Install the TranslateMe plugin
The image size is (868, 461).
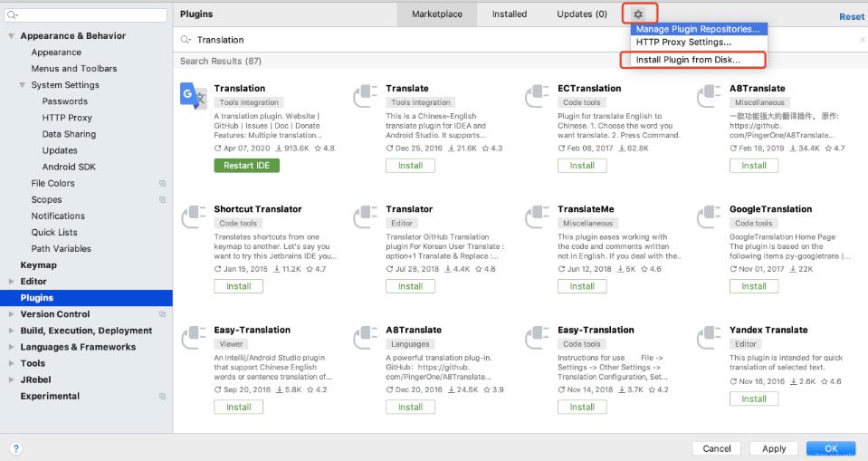582,286
